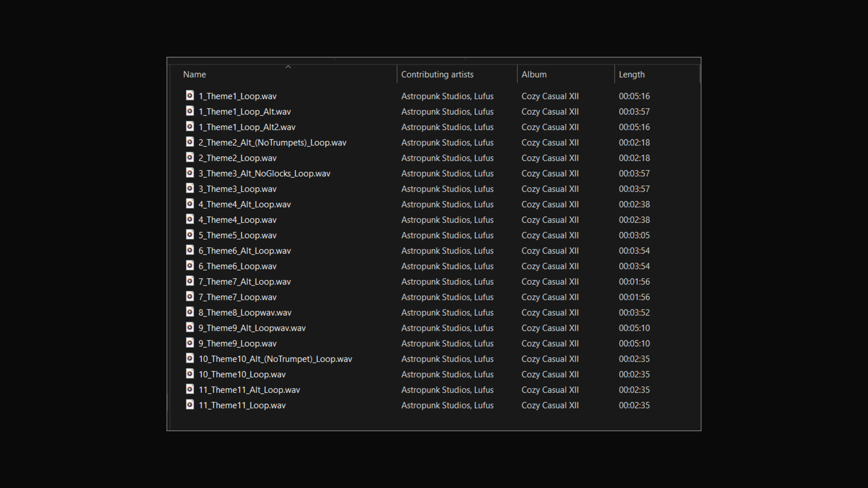This screenshot has height=488, width=868.
Task: Click the icon of 3_Theme3_Alt_NoGlocks_Loop.wav
Action: 190,173
